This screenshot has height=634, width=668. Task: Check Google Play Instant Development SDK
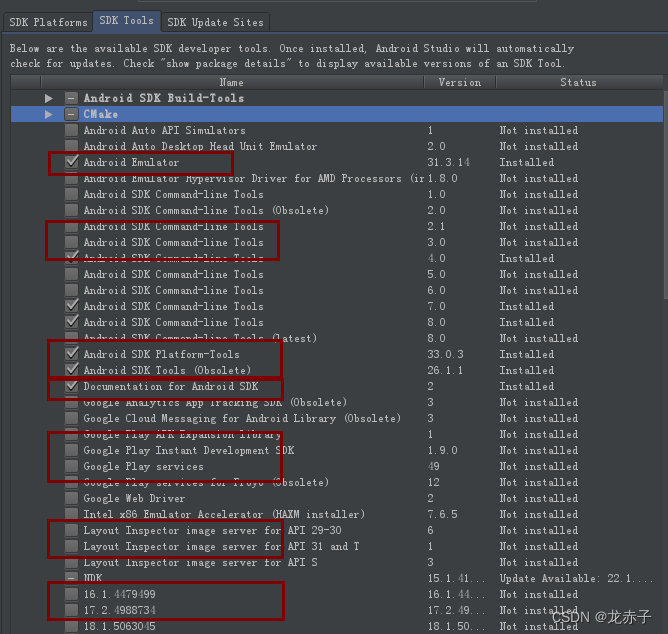[72, 450]
